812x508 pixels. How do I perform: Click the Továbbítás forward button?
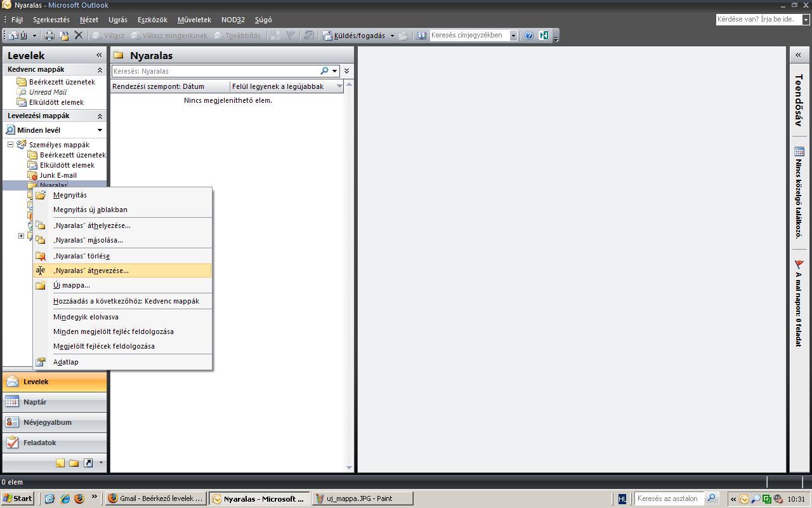[x=237, y=36]
